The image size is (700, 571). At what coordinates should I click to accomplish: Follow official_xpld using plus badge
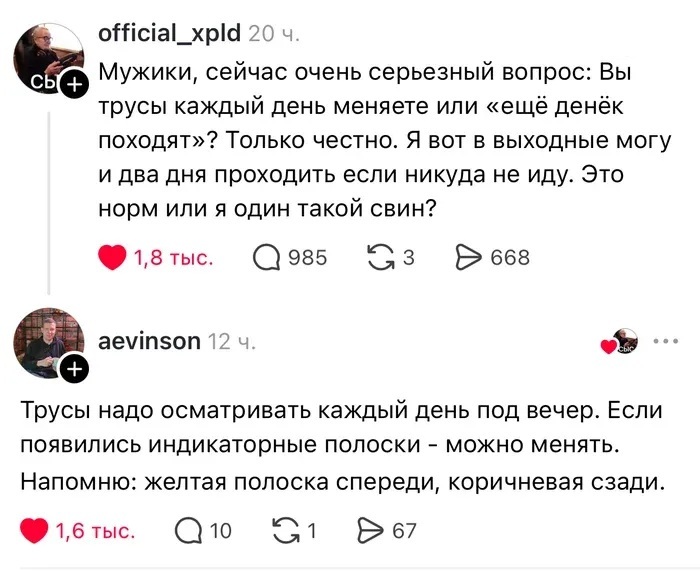tap(74, 88)
